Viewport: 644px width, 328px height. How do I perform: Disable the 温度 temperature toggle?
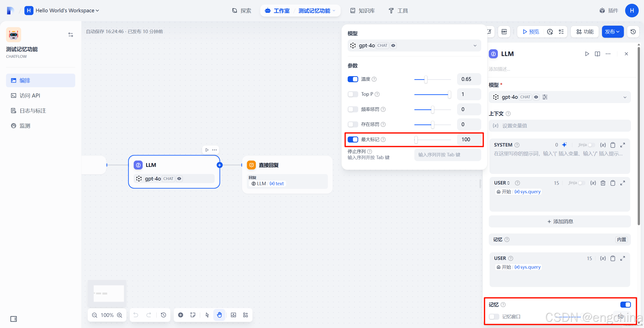pos(353,79)
